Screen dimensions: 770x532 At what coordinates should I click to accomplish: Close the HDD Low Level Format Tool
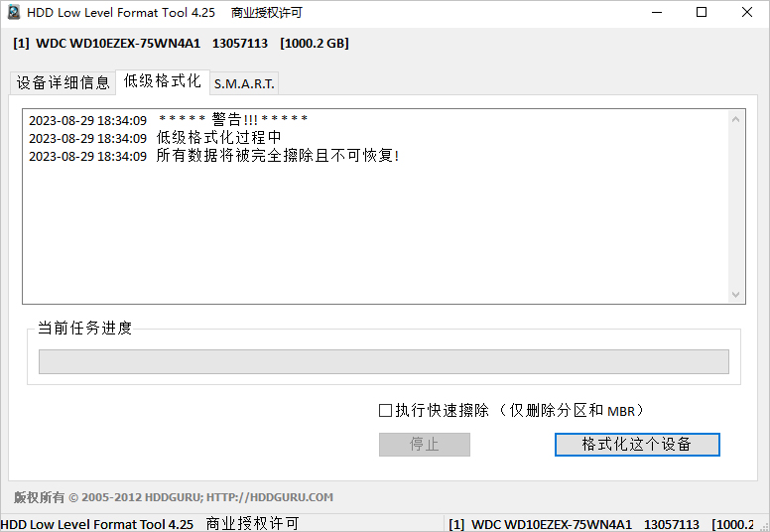(747, 12)
